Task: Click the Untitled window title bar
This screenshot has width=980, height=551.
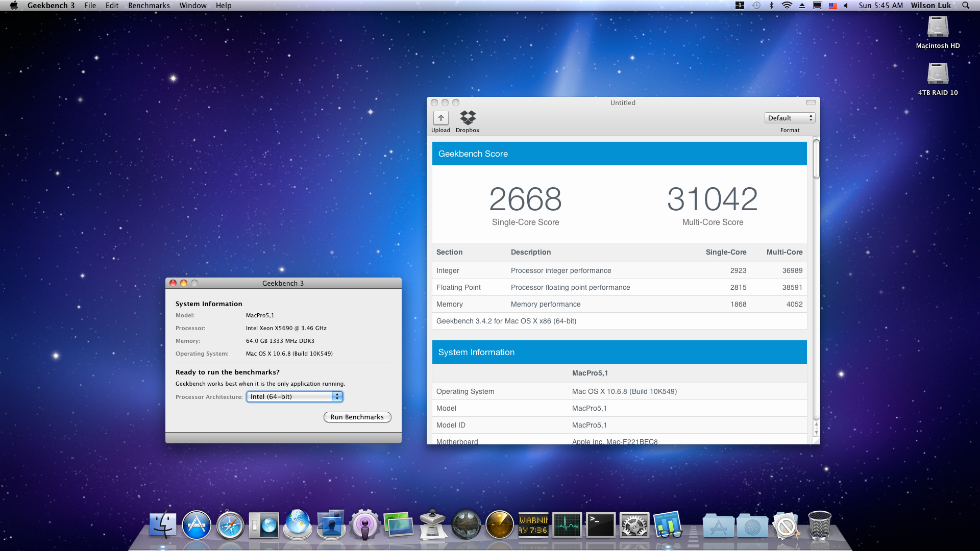Action: [x=623, y=103]
